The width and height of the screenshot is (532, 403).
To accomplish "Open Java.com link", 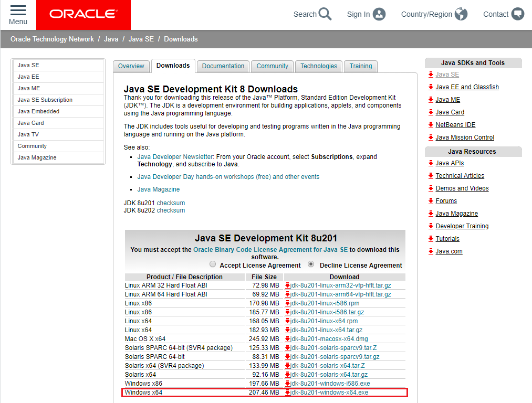I will pyautogui.click(x=449, y=251).
